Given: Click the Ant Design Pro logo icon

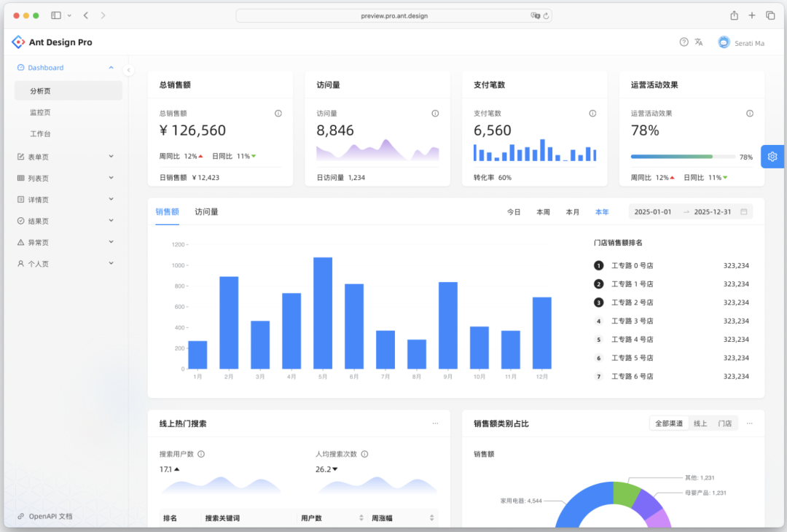Looking at the screenshot, I should coord(18,42).
